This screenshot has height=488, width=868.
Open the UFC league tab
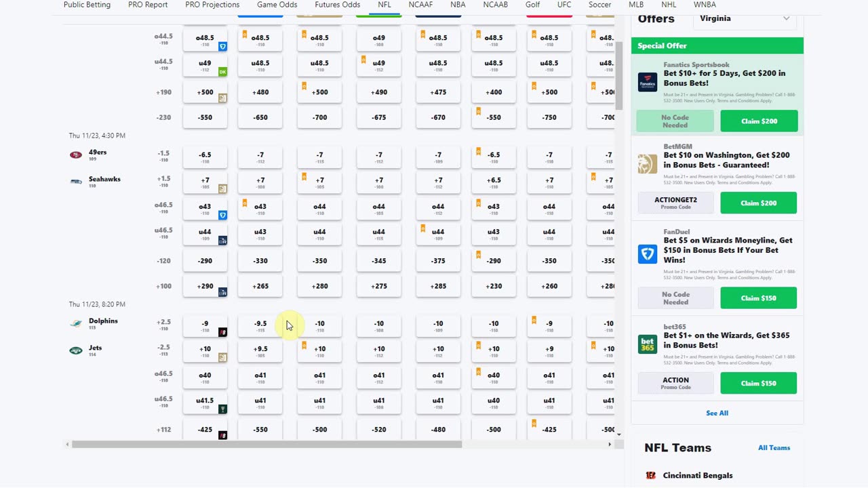[564, 5]
